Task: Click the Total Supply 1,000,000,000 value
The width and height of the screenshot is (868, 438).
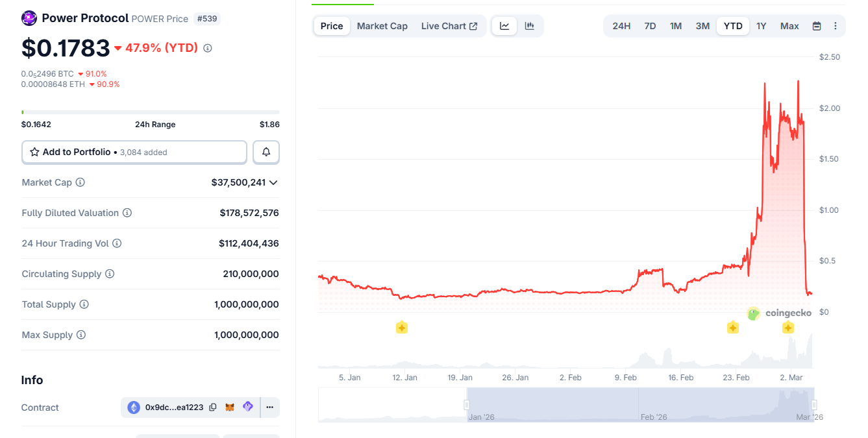Action: 247,304
